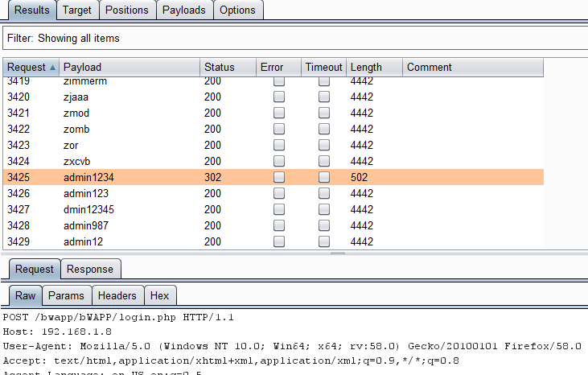Viewport: 588px width, 375px height.
Task: Toggle Error checkbox for request 3428
Action: click(x=279, y=225)
